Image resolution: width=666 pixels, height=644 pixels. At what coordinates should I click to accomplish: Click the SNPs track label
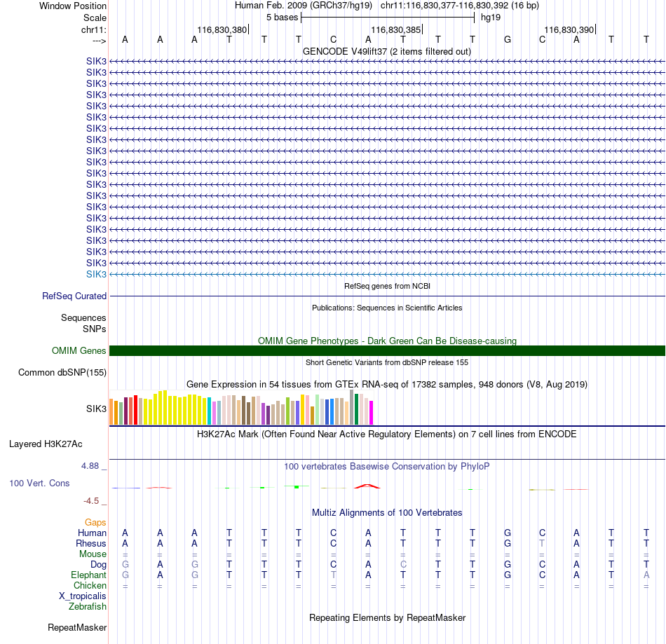[x=95, y=329]
